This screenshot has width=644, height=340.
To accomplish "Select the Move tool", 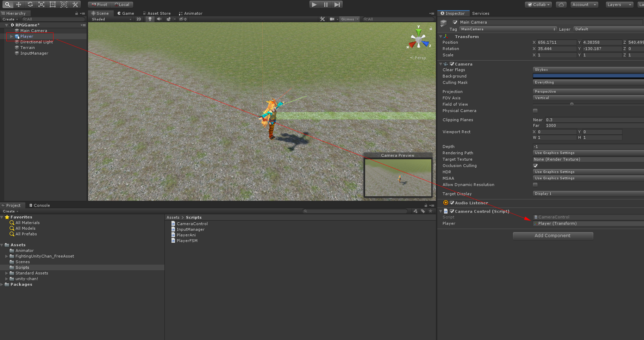I will [19, 5].
